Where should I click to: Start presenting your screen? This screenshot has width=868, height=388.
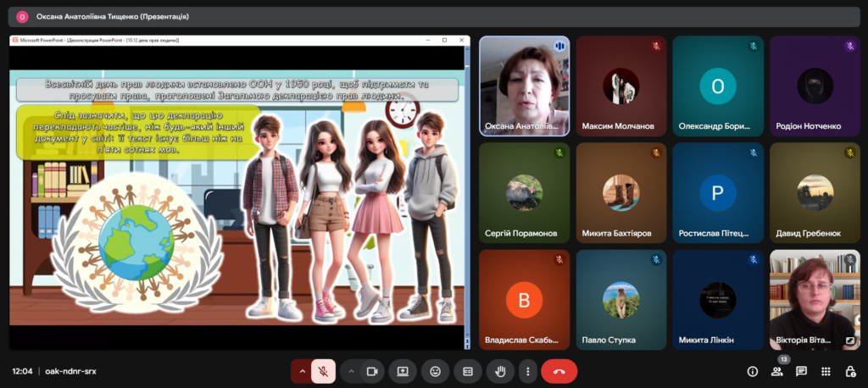click(403, 371)
